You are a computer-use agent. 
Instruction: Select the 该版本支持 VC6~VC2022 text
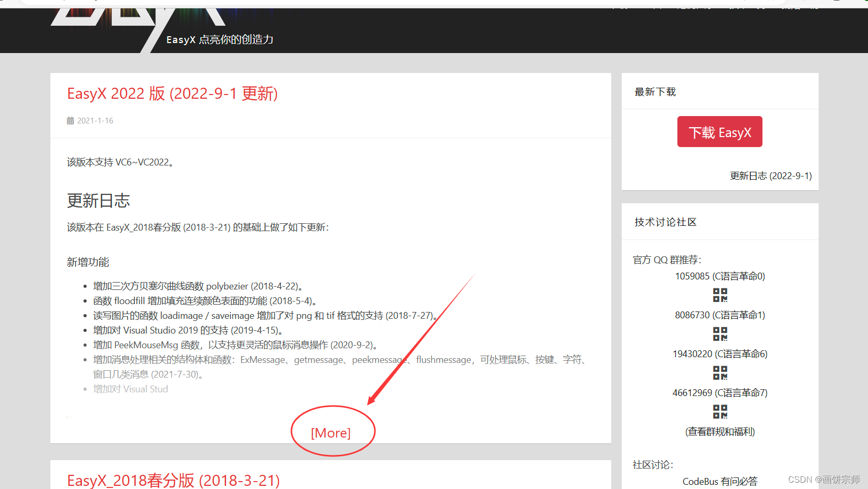click(x=120, y=162)
